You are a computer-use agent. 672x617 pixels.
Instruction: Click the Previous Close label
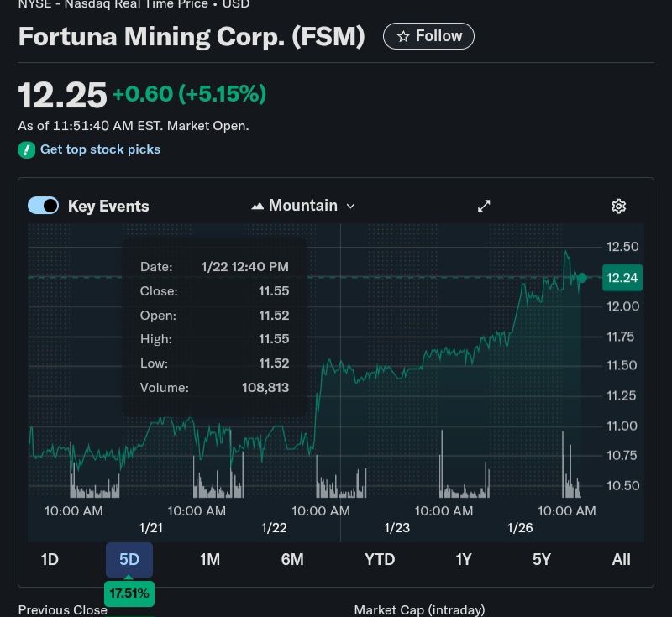(62, 610)
